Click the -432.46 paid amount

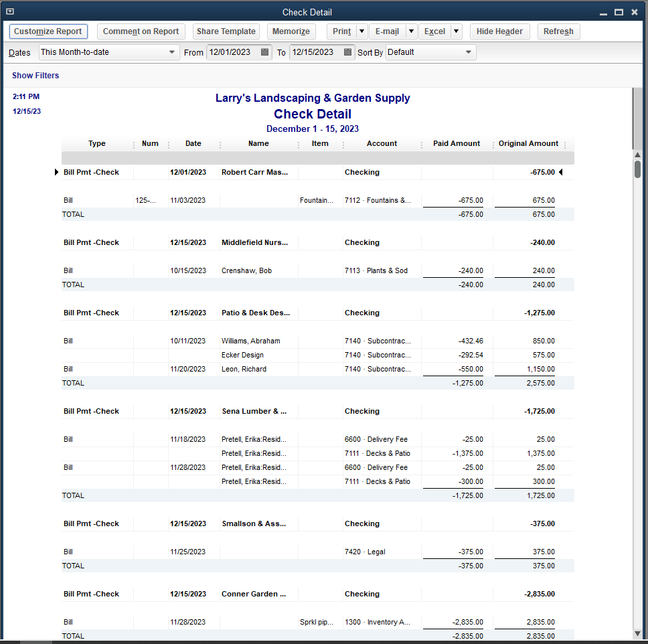pos(471,341)
